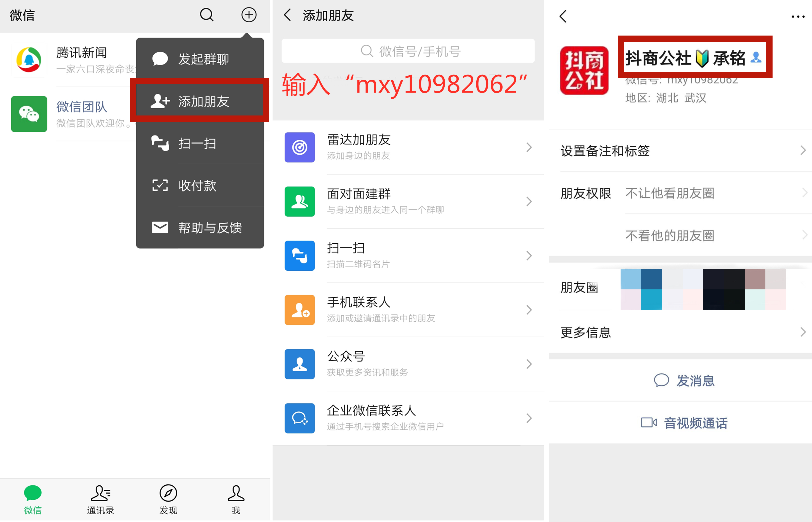Screen dimensions: 812x522
Task: Tap the 雷达加朋友 label
Action: click(x=359, y=140)
